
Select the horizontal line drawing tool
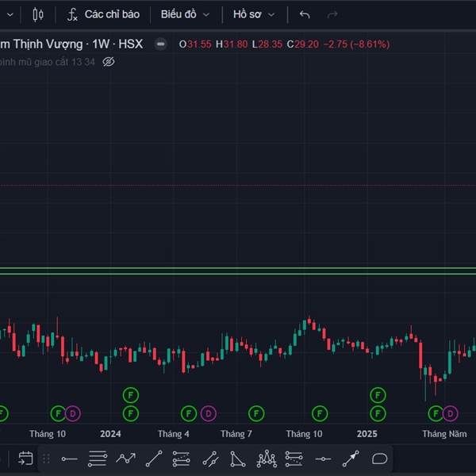(x=69, y=459)
